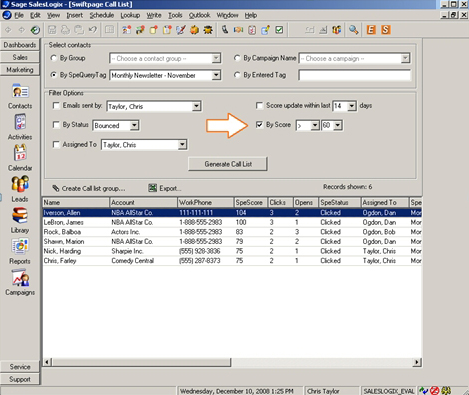Open the Contacts navigation icon

20,91
